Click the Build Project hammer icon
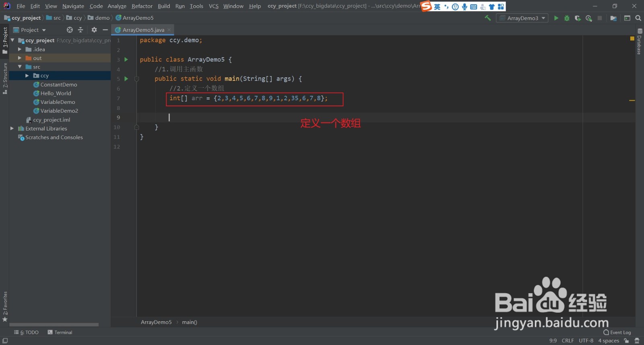644x345 pixels. coord(487,18)
